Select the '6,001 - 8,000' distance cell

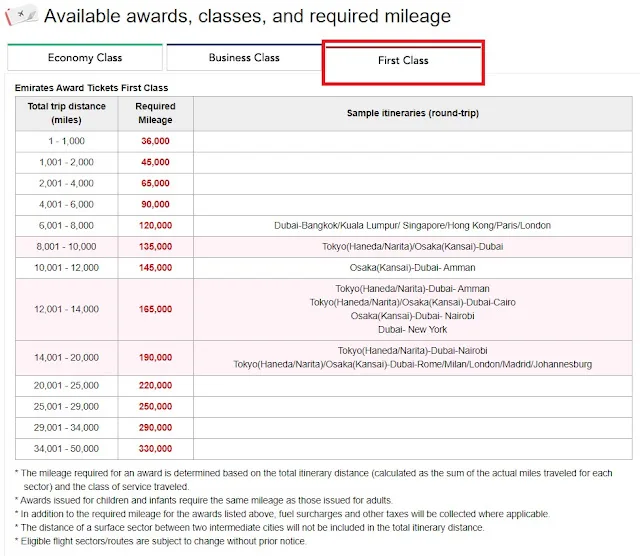tap(67, 226)
